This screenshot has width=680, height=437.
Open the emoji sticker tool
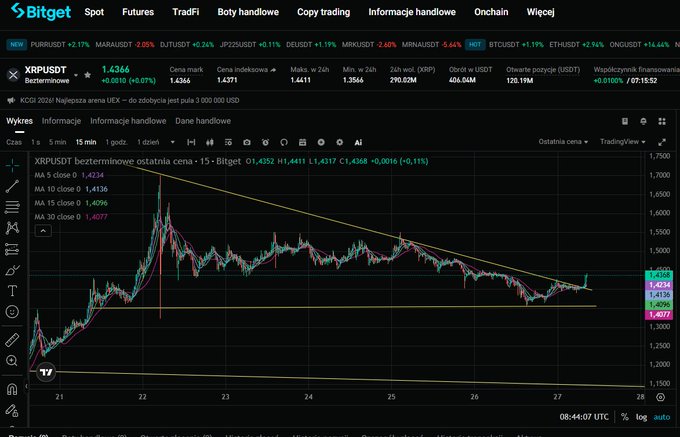[12, 311]
